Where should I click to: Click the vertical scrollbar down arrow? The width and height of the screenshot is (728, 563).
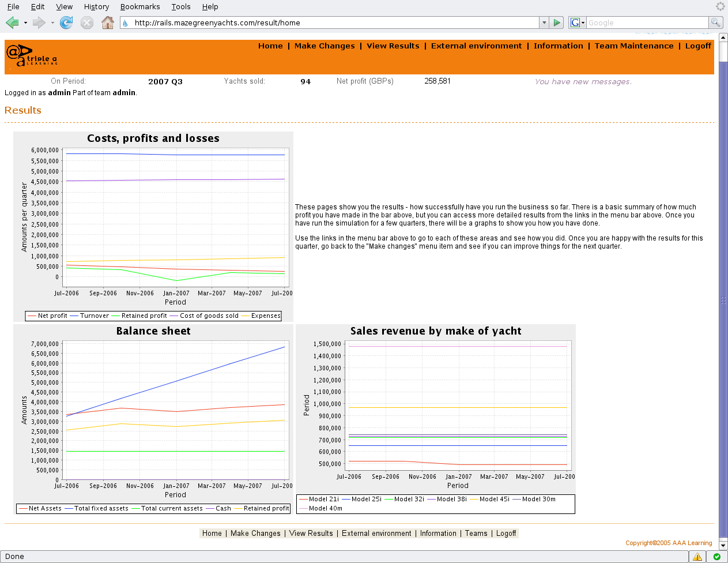coord(723,546)
